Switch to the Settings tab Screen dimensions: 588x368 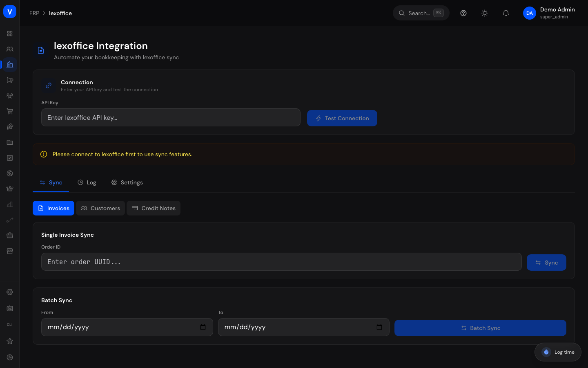click(127, 182)
